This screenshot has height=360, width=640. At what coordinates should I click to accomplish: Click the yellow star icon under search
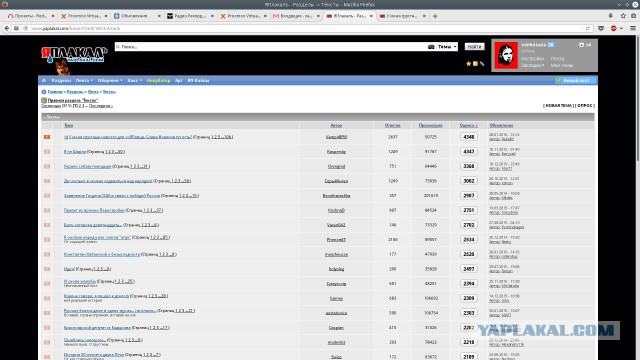pyautogui.click(x=469, y=64)
